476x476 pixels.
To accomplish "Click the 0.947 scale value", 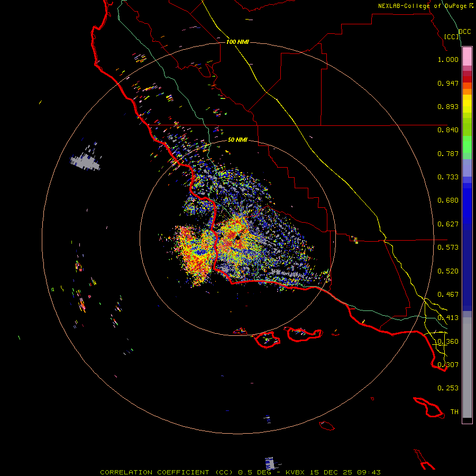I will [448, 83].
